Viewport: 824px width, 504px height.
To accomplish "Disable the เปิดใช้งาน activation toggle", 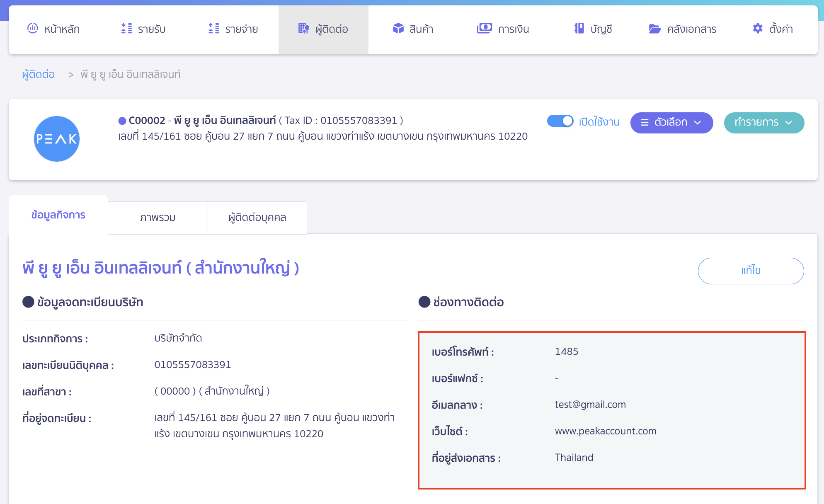I will tap(560, 121).
